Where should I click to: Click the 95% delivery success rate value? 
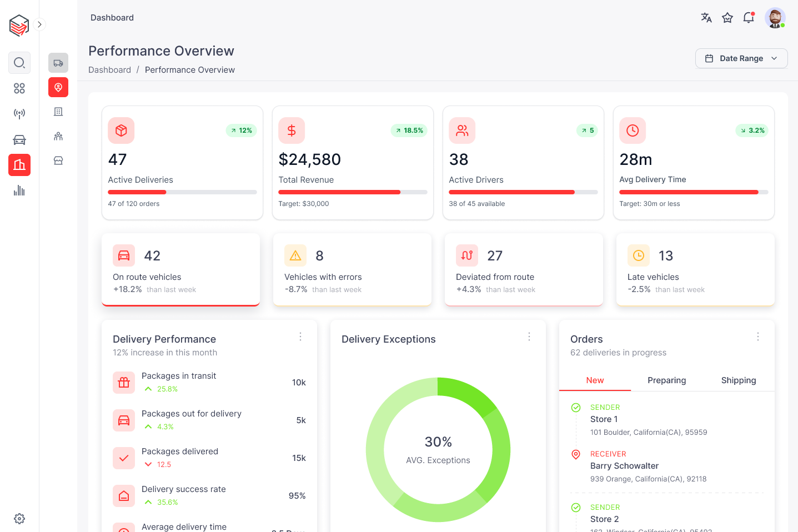[297, 496]
